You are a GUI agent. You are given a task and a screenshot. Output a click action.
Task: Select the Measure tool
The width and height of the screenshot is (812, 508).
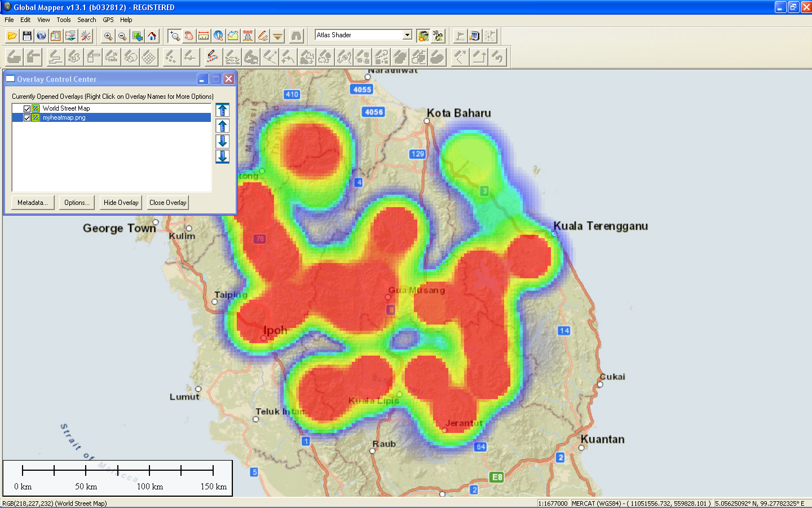click(203, 35)
